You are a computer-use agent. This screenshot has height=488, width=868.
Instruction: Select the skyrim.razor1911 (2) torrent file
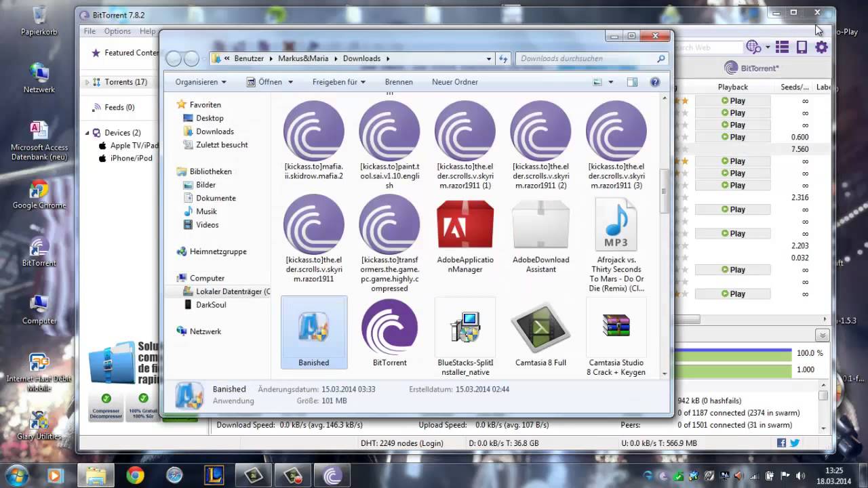point(540,145)
